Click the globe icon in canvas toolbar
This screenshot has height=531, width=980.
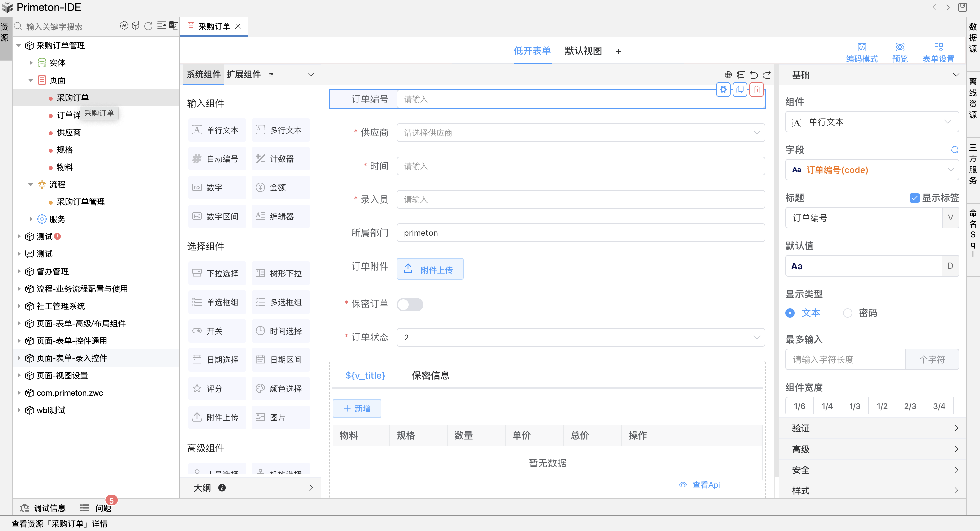coord(728,75)
